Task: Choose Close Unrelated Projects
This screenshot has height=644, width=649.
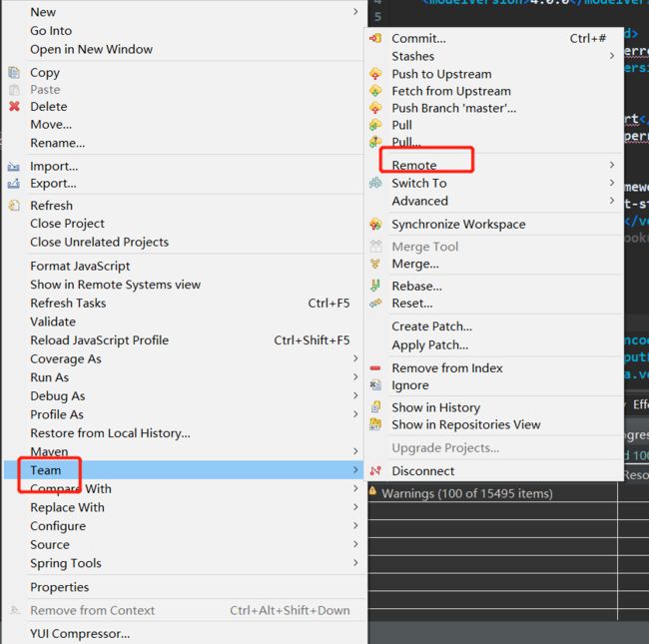Action: click(99, 242)
